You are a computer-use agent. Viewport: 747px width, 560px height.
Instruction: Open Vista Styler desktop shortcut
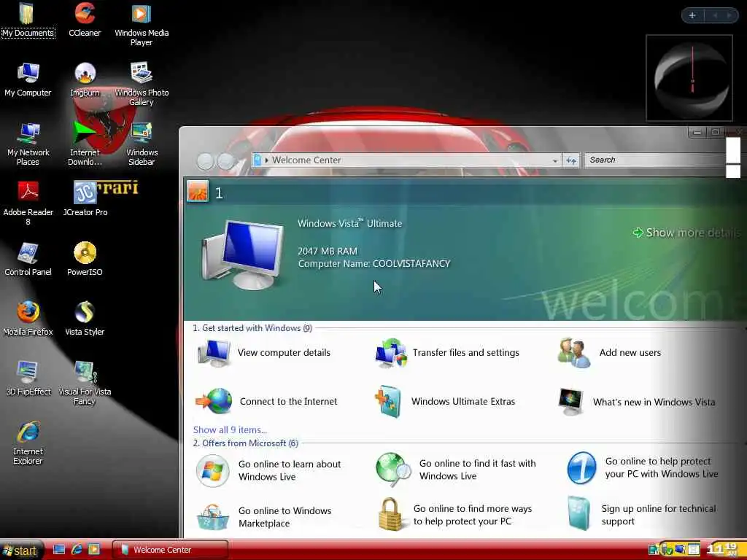pos(85,319)
